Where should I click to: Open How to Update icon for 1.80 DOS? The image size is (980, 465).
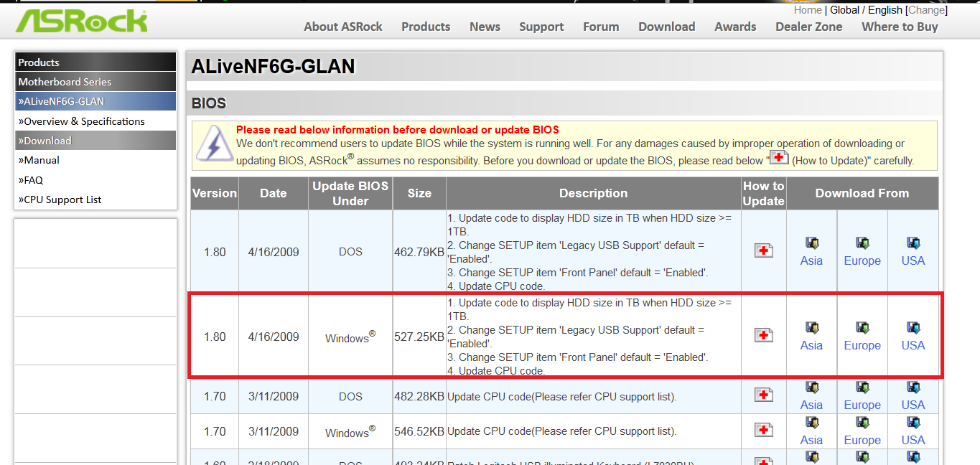[764, 250]
